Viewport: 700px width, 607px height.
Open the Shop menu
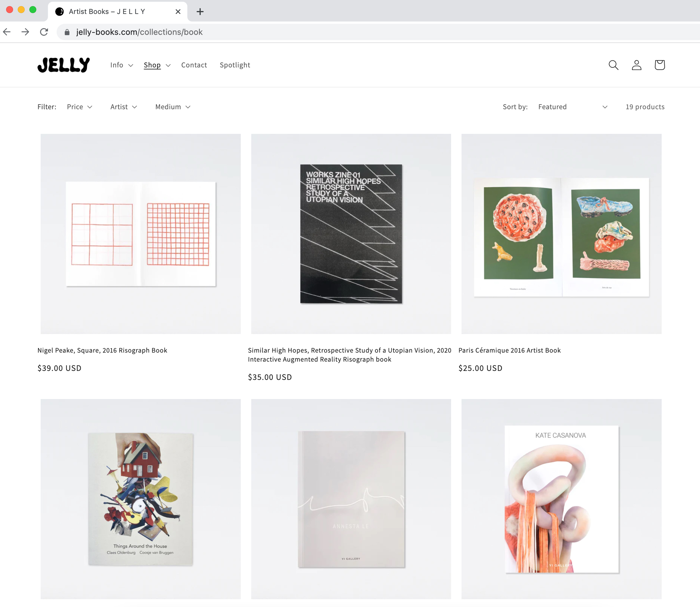click(x=157, y=65)
